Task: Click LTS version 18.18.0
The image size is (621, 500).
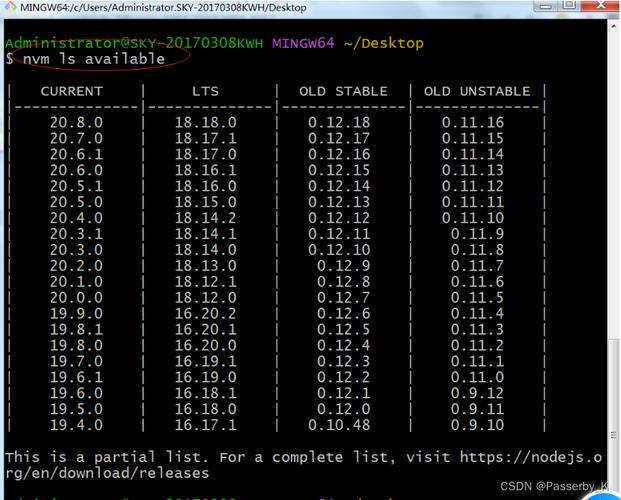Action: pos(206,122)
